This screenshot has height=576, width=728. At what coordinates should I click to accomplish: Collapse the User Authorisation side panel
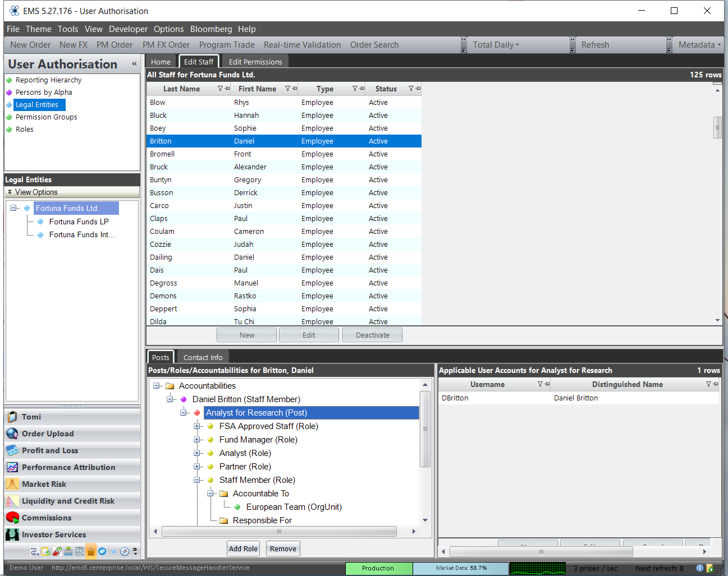click(x=134, y=64)
